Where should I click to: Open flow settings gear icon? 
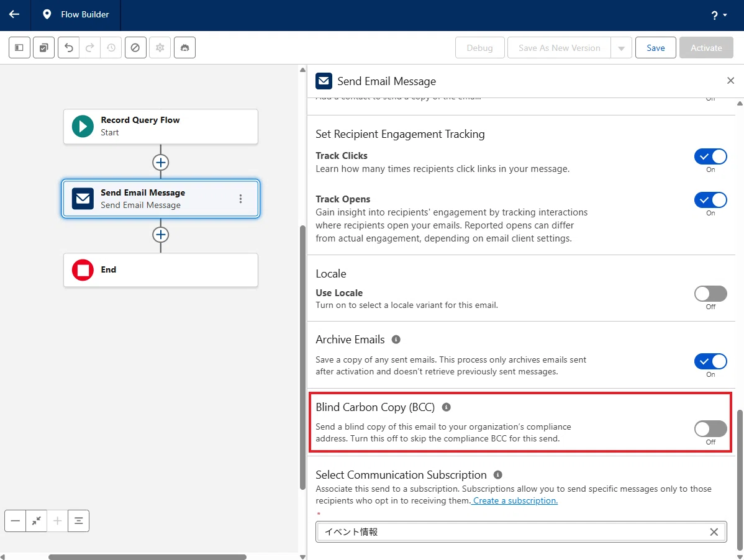(160, 47)
